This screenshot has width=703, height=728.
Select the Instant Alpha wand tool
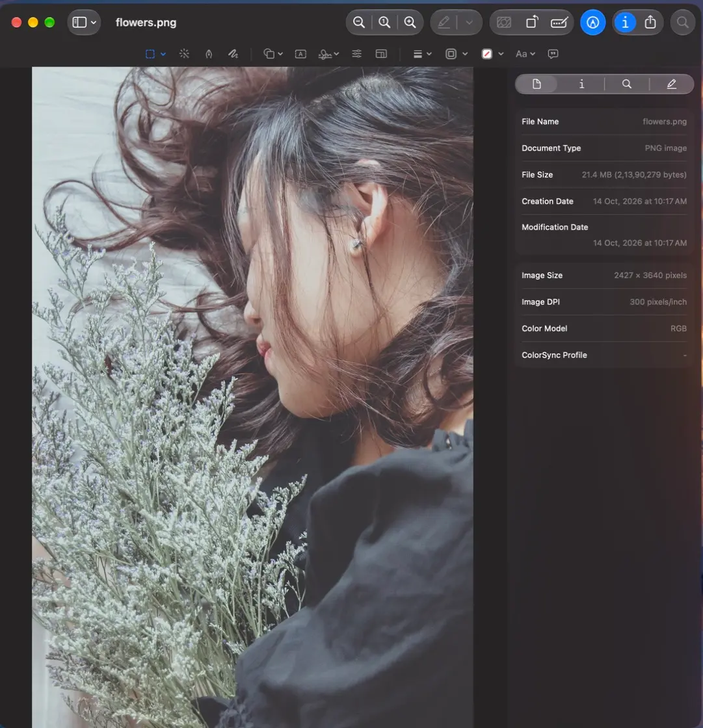185,54
